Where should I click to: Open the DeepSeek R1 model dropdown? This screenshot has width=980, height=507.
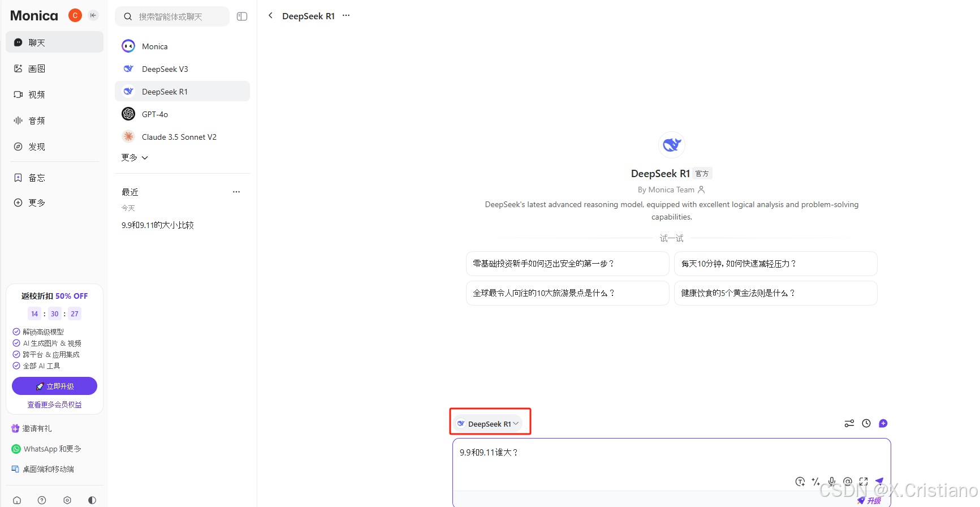pos(488,424)
